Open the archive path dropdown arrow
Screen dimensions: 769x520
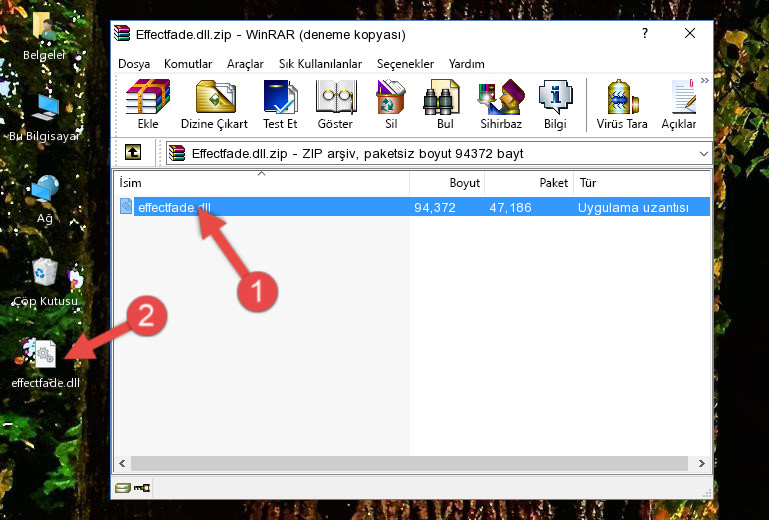pos(704,154)
